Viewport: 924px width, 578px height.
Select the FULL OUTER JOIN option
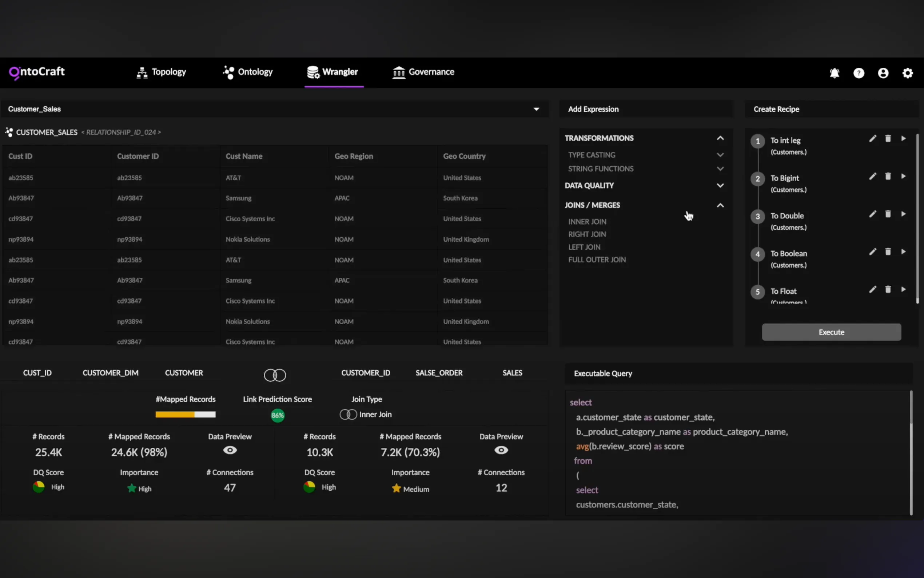click(597, 260)
